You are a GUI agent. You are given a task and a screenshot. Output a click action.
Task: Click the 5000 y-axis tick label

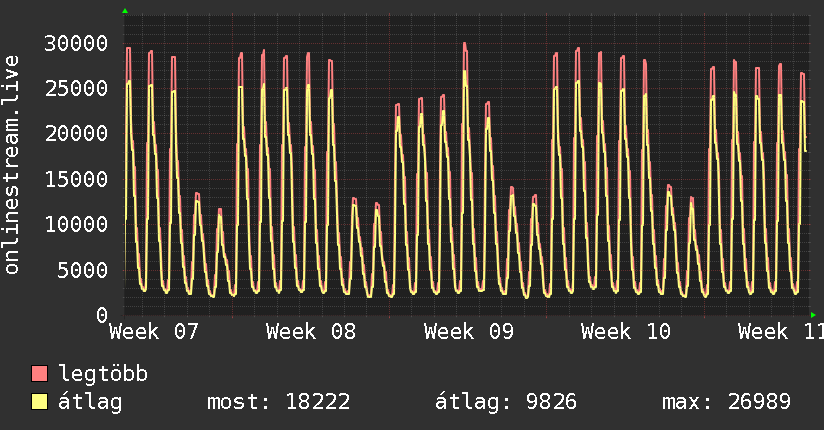(x=83, y=270)
